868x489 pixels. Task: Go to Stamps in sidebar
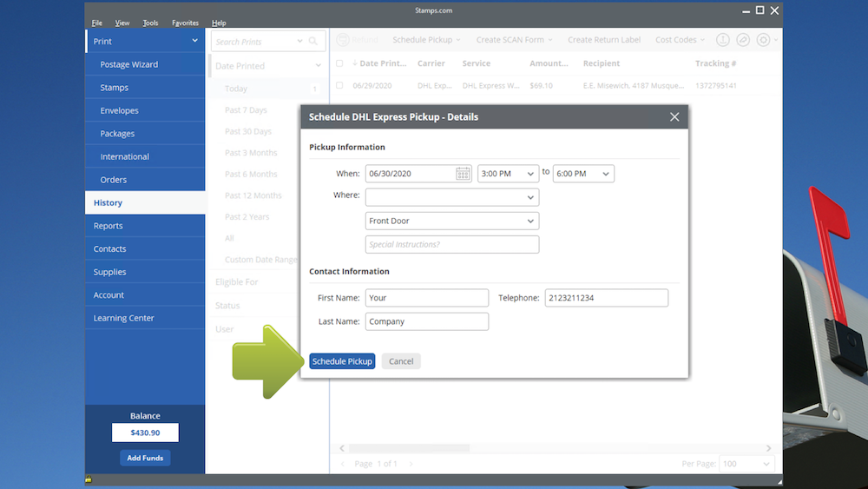145,88
